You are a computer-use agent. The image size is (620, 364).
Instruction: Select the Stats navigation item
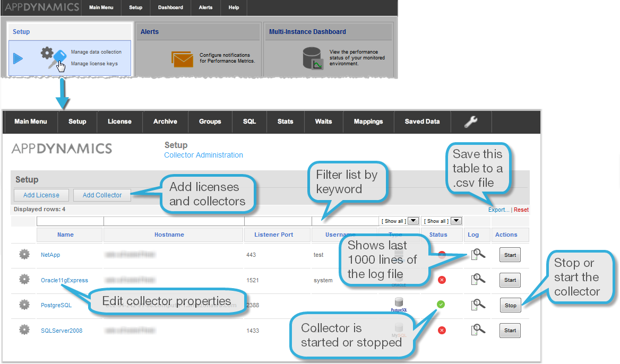tap(285, 122)
